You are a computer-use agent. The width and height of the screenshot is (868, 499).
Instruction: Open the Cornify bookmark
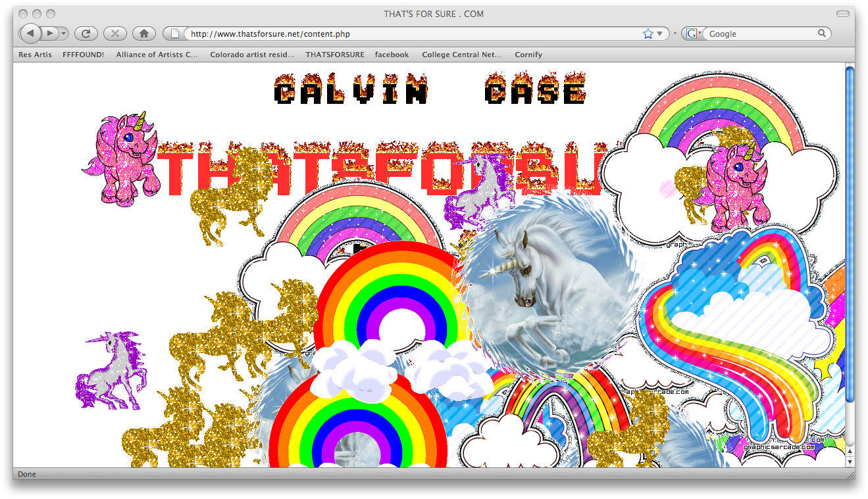[x=528, y=55]
